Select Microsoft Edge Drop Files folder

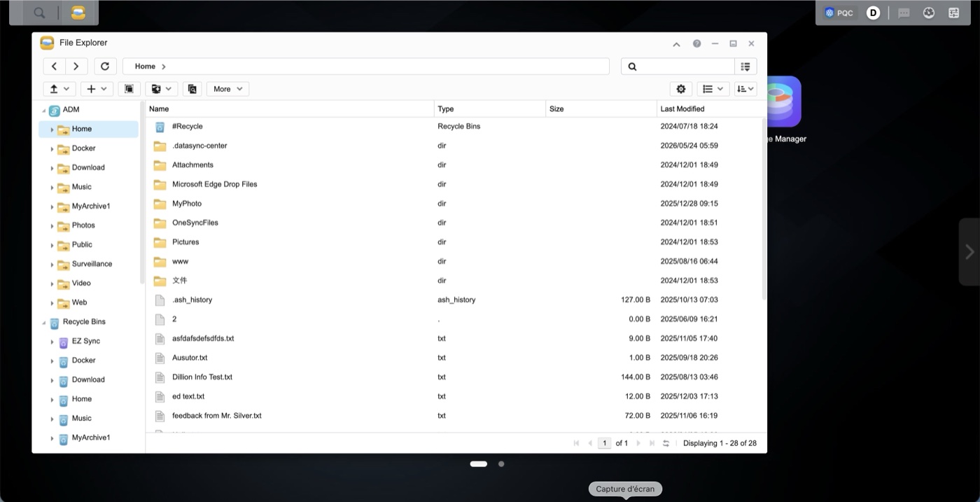point(454,184)
